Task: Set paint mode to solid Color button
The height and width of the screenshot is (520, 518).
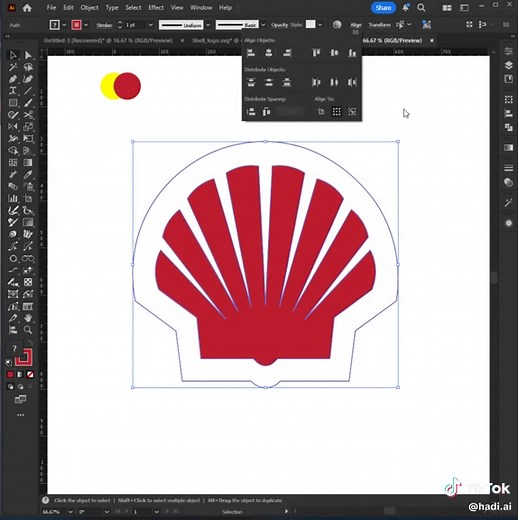Action: [x=10, y=375]
